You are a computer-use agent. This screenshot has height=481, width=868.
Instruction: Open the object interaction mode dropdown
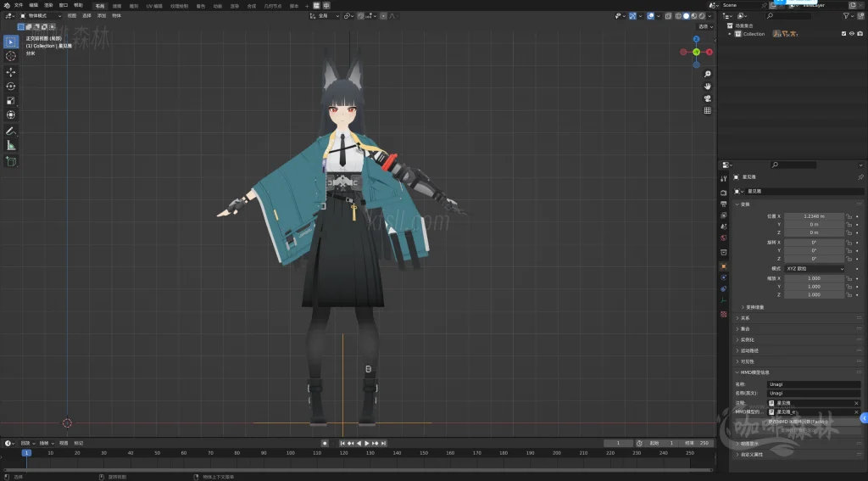tap(42, 16)
